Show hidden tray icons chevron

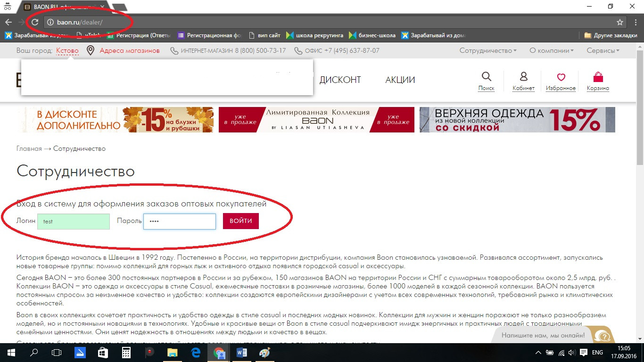(538, 353)
